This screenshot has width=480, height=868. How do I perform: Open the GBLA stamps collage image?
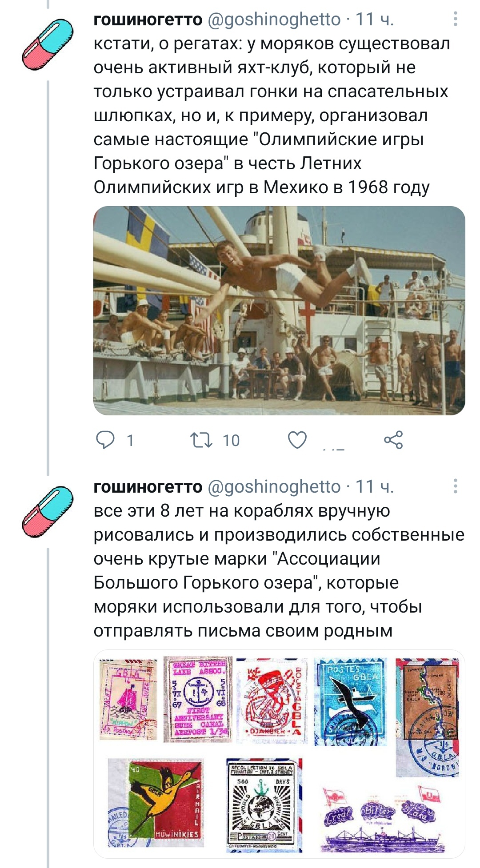(x=279, y=754)
